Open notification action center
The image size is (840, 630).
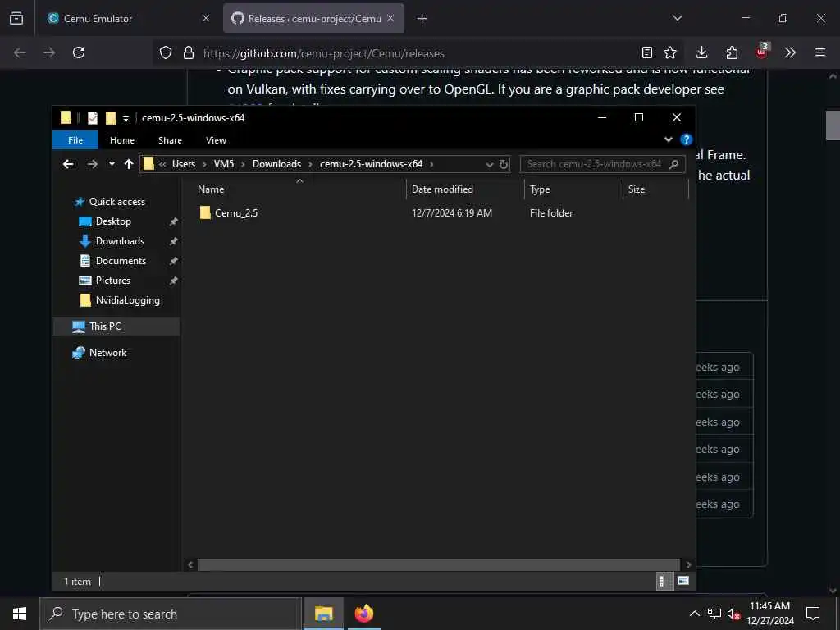coord(813,614)
